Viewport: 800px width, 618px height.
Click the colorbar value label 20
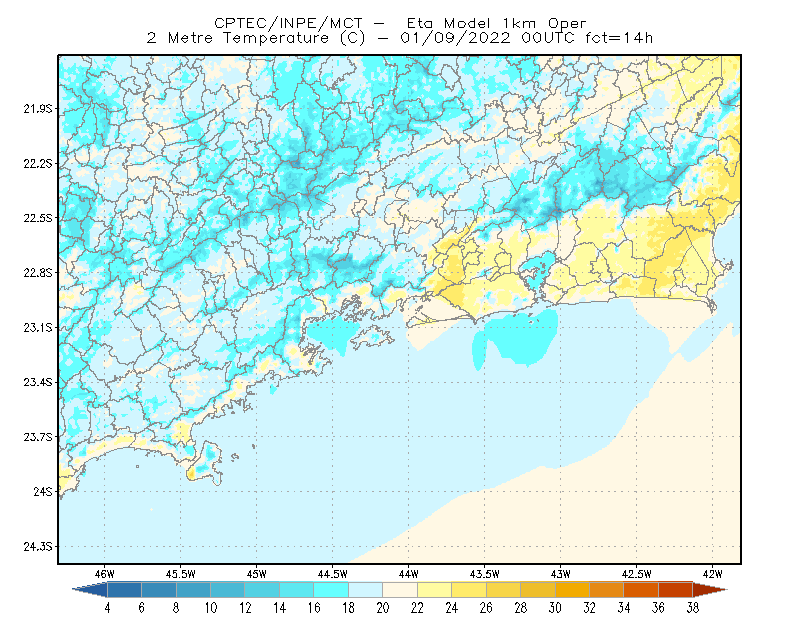click(383, 608)
